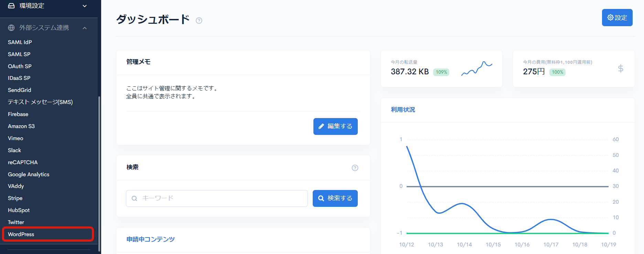Viewport: 644px width, 254px height.
Task: Click the 検索する button
Action: point(335,198)
